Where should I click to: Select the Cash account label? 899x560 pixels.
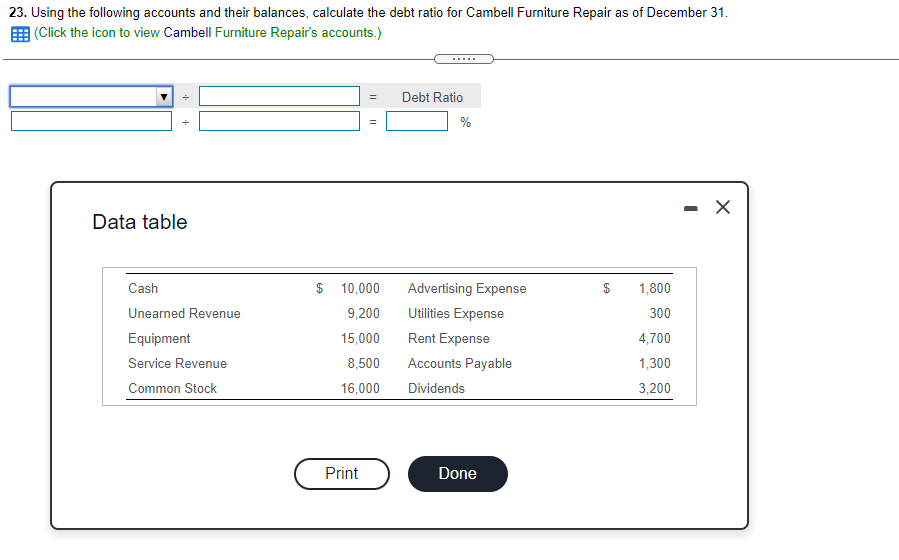[x=143, y=288]
